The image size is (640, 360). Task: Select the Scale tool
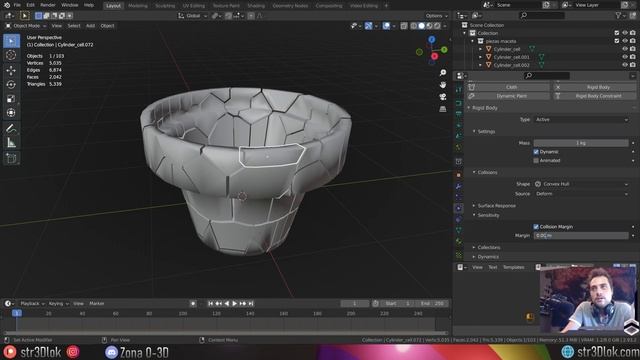[x=11, y=98]
